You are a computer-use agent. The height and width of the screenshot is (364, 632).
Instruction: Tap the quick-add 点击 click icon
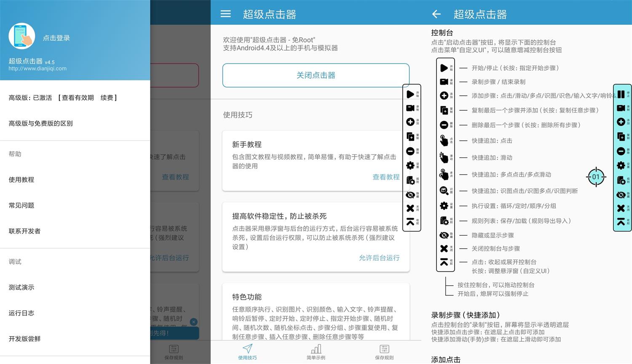coord(445,141)
